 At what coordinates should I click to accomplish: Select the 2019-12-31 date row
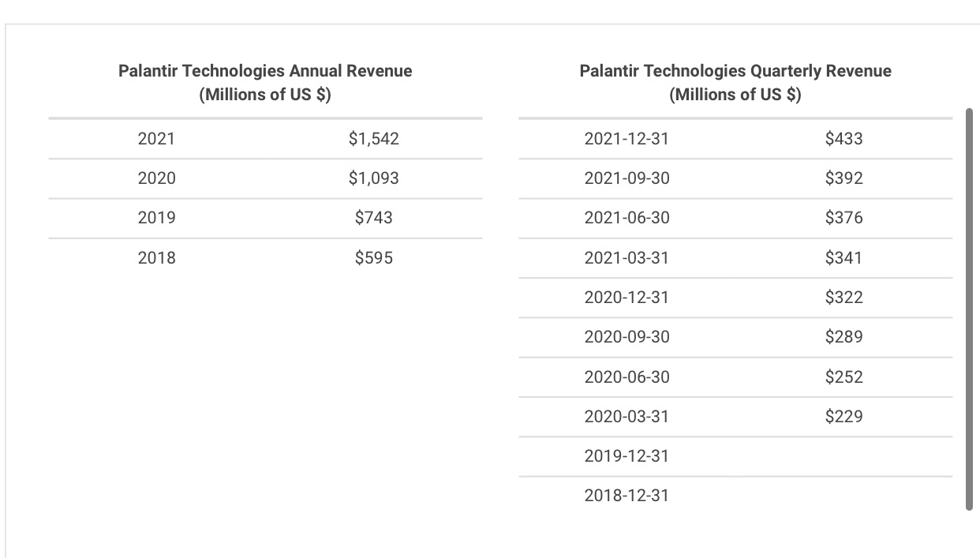[x=627, y=456]
